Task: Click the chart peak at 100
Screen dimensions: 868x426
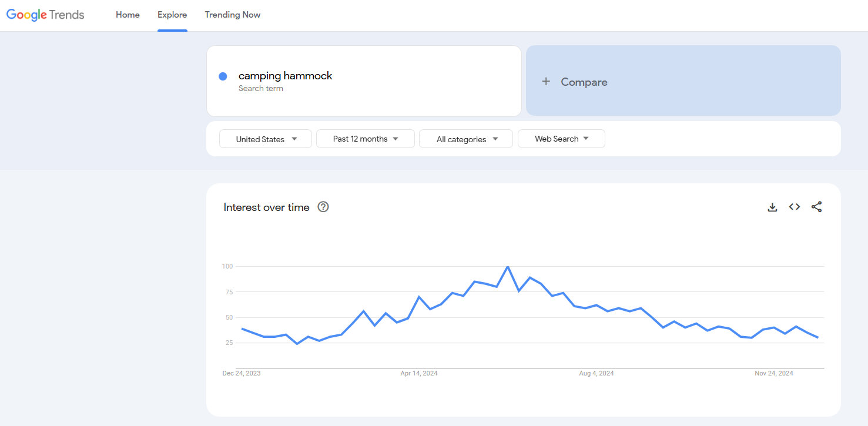Action: coord(508,267)
